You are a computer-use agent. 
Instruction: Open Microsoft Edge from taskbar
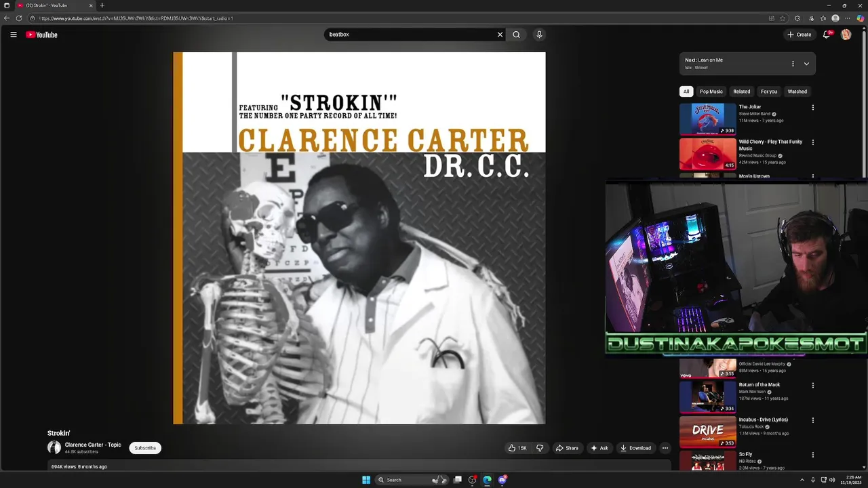487,480
